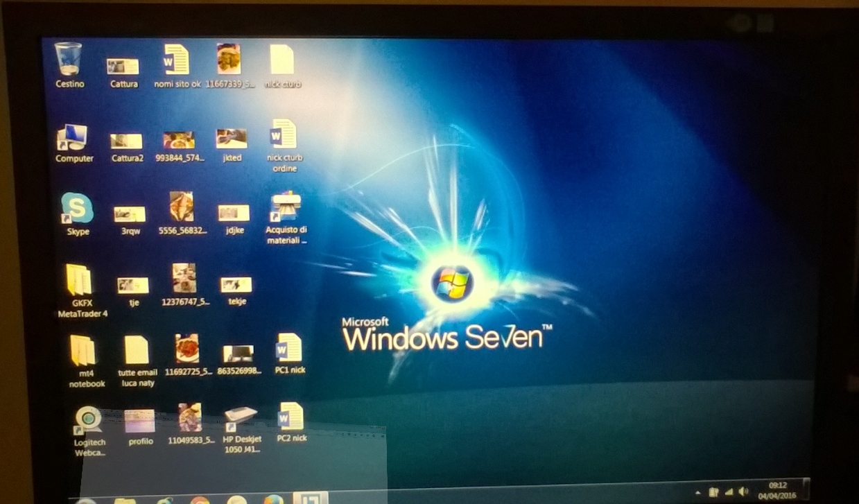Select the 'nick cturb' file icon
The image size is (859, 504).
pyautogui.click(x=282, y=60)
